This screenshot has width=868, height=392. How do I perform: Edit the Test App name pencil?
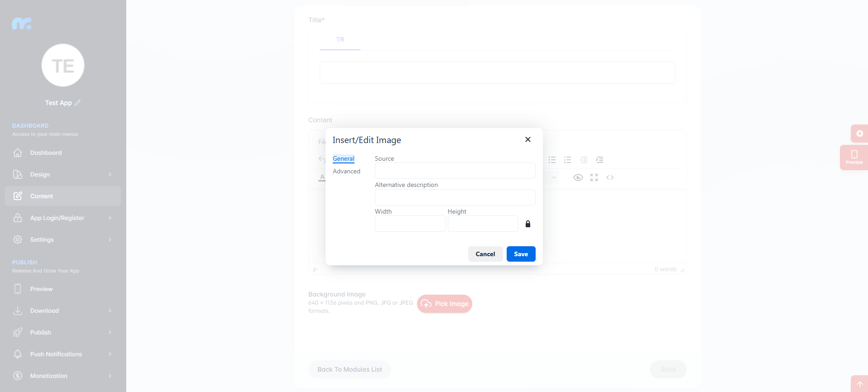(x=77, y=103)
